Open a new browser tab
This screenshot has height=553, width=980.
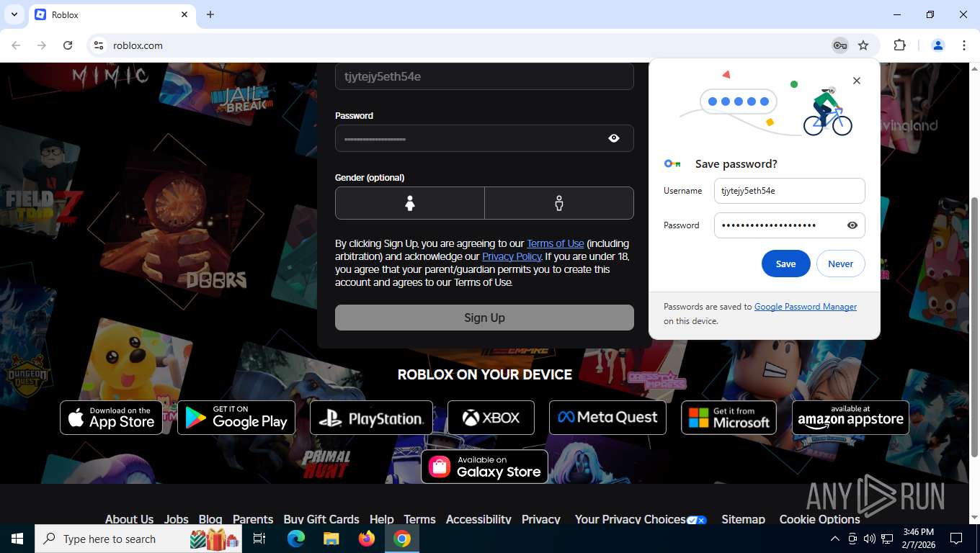coord(210,14)
